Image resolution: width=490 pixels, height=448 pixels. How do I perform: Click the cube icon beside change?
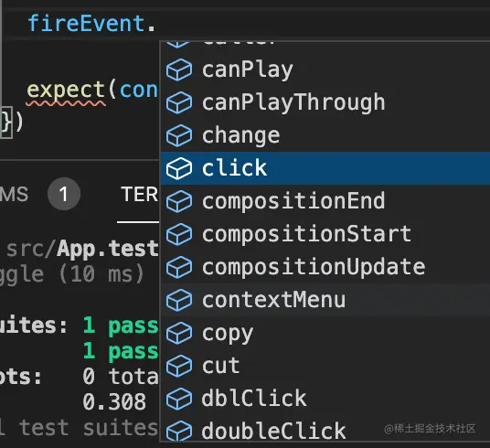[179, 135]
